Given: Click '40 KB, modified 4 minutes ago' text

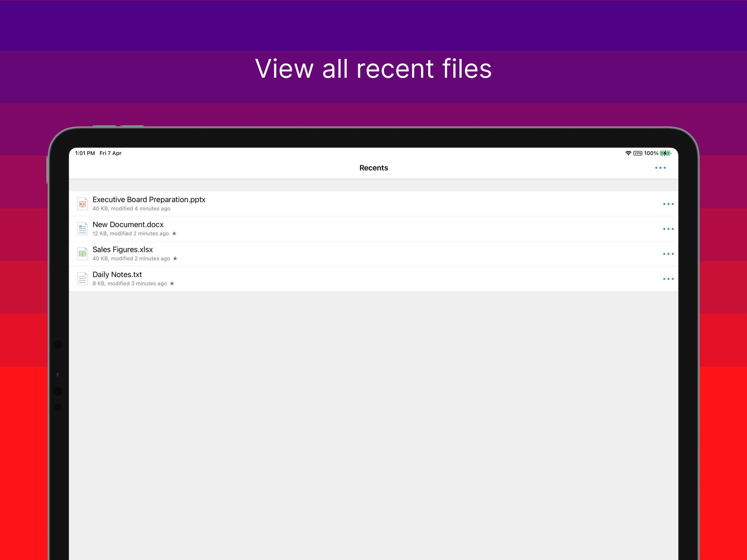Looking at the screenshot, I should (131, 209).
